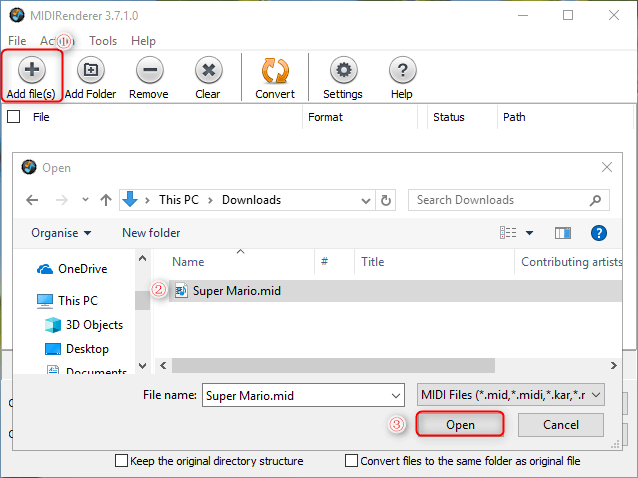Click the Help question mark toolbar icon
The height and width of the screenshot is (478, 638).
(402, 70)
